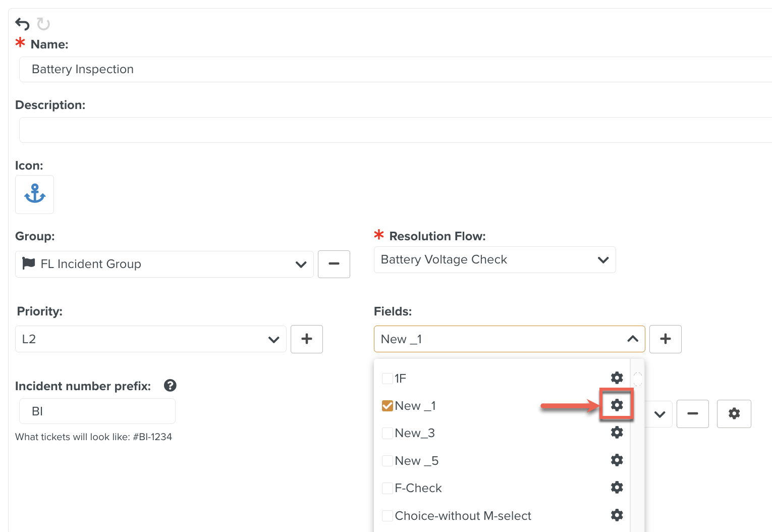Click the incident prefix help icon
This screenshot has height=532, width=772.
[x=170, y=386]
